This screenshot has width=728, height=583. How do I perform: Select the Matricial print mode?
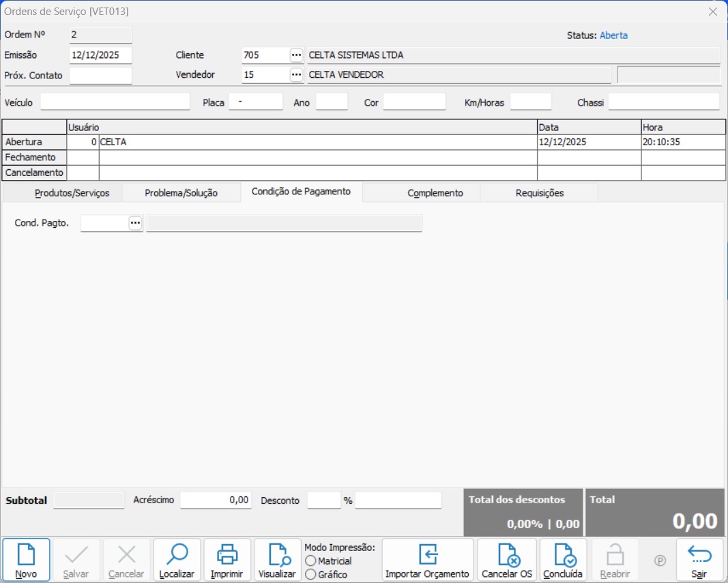click(x=311, y=561)
